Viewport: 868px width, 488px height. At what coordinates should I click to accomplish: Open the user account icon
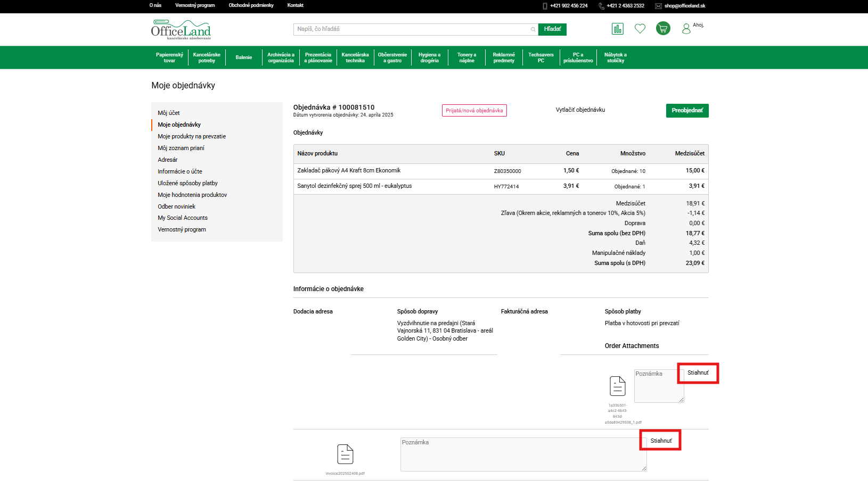(686, 29)
